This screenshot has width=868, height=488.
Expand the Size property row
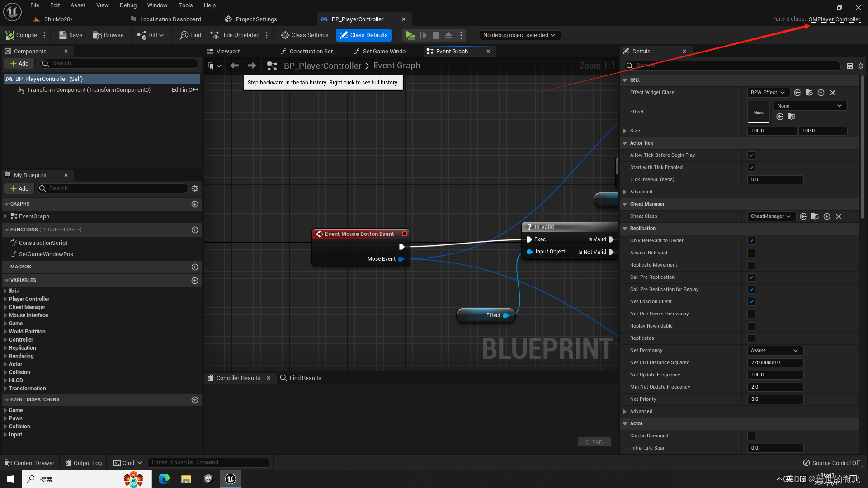tap(625, 131)
